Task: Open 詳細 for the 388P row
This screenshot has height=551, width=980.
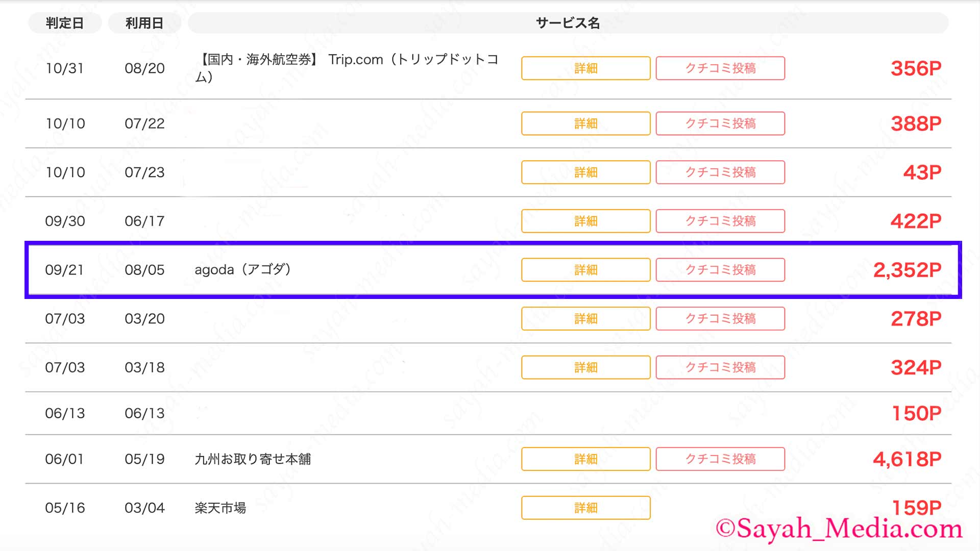Action: point(585,123)
